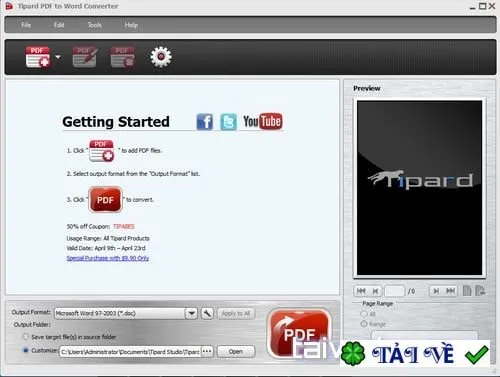500x377 pixels.
Task: Click the single page document icon under preview
Action: coord(467,291)
